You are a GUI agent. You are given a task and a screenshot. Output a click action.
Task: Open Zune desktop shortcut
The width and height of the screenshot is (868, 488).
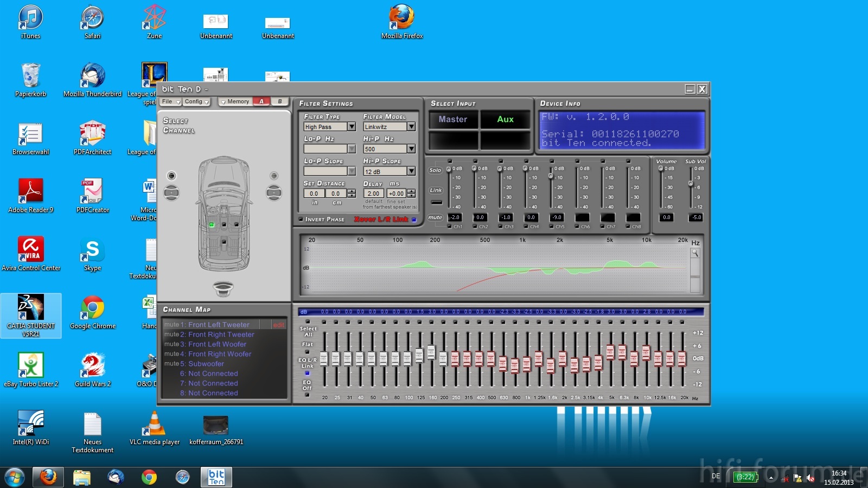[x=155, y=22]
